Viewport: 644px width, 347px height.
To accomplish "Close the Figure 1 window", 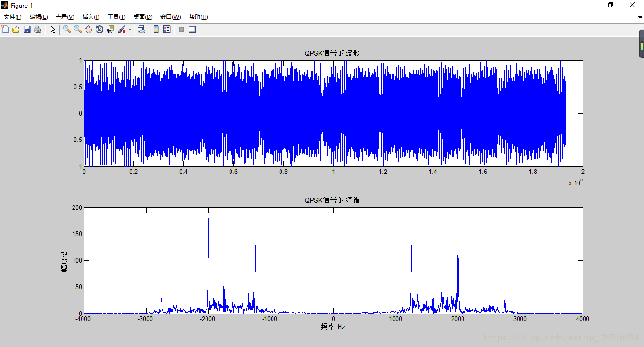I will coord(632,5).
